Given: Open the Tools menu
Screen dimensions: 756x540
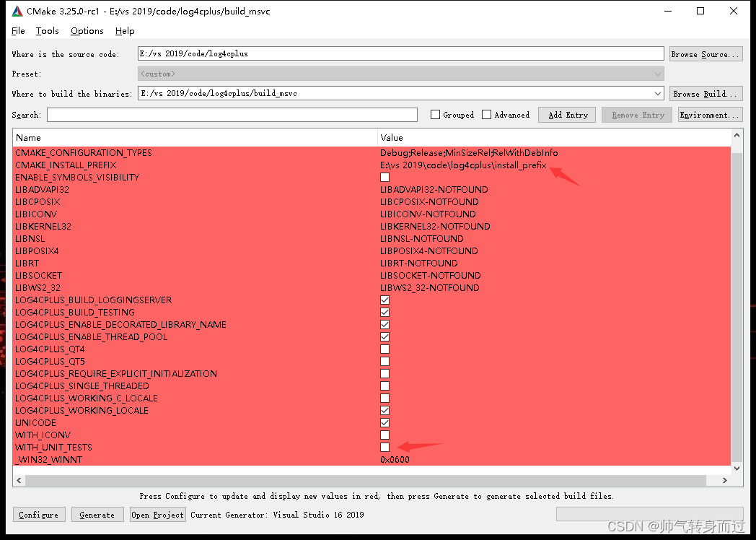Looking at the screenshot, I should [x=48, y=31].
